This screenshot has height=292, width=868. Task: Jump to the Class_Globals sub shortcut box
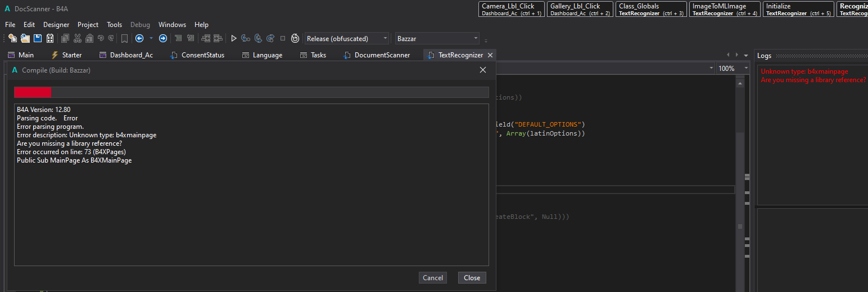pyautogui.click(x=651, y=9)
